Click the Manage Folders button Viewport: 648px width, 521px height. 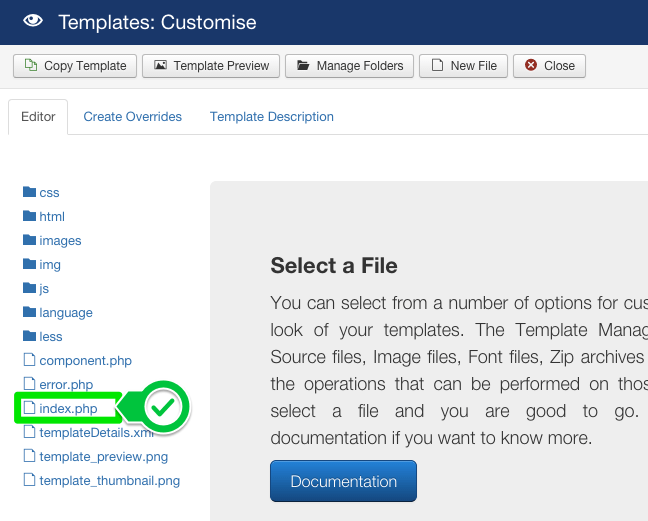click(x=349, y=66)
